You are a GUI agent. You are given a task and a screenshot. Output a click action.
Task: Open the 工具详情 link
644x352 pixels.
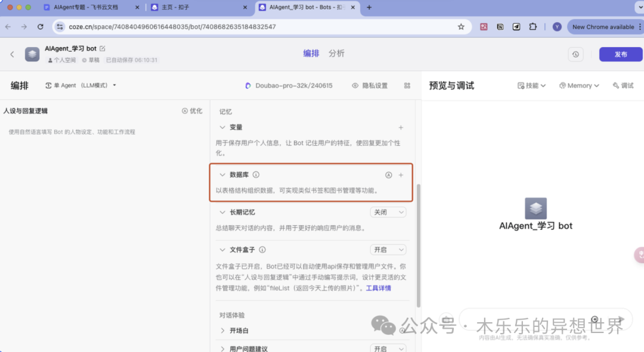(x=378, y=288)
